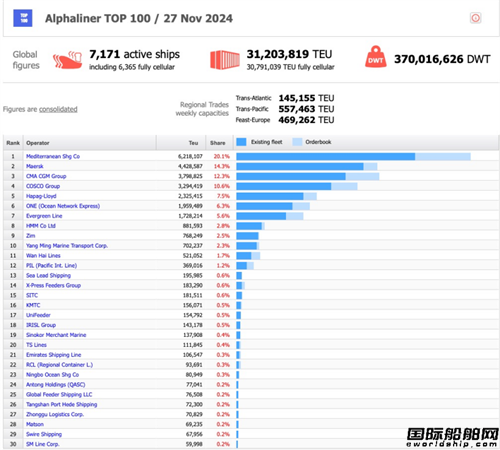Image resolution: width=500 pixels, height=450 pixels.
Task: Sort table by Rank column header
Action: (x=13, y=143)
